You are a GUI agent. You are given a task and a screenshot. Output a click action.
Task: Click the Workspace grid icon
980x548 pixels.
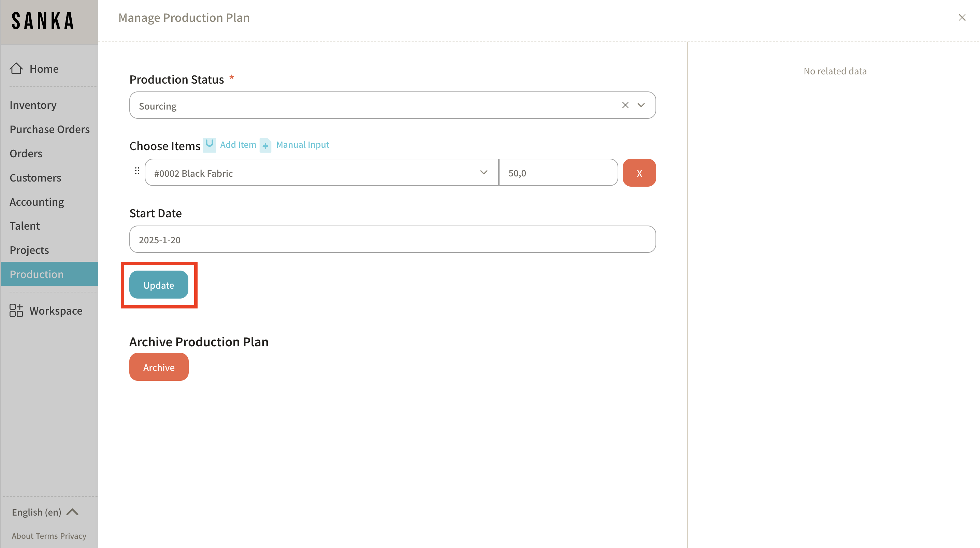click(x=16, y=311)
